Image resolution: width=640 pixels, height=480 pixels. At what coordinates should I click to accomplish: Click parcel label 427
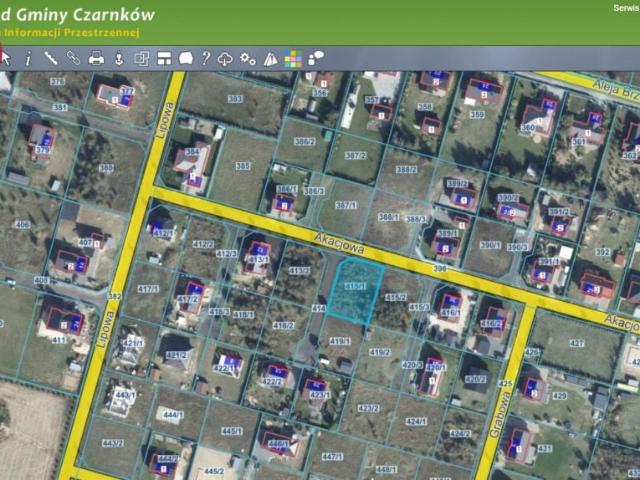click(577, 343)
